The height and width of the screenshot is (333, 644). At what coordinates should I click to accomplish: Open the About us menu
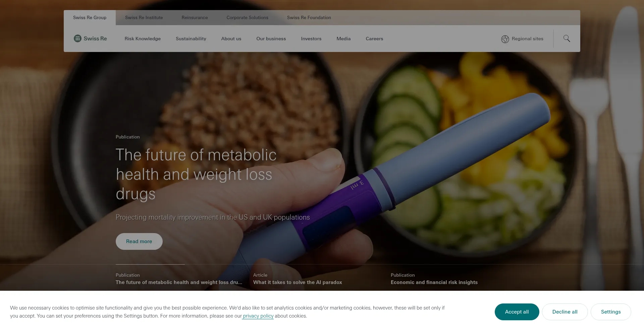pos(231,39)
